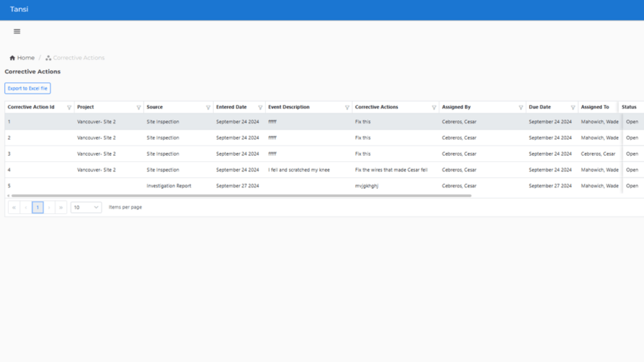Filter the Corrective Actions column
Image resolution: width=644 pixels, height=362 pixels.
435,107
